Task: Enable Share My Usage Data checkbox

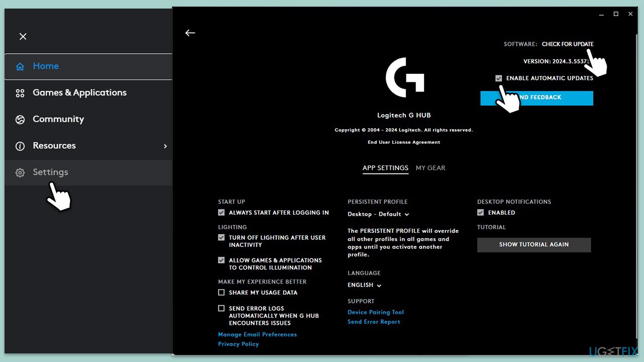Action: tap(221, 293)
